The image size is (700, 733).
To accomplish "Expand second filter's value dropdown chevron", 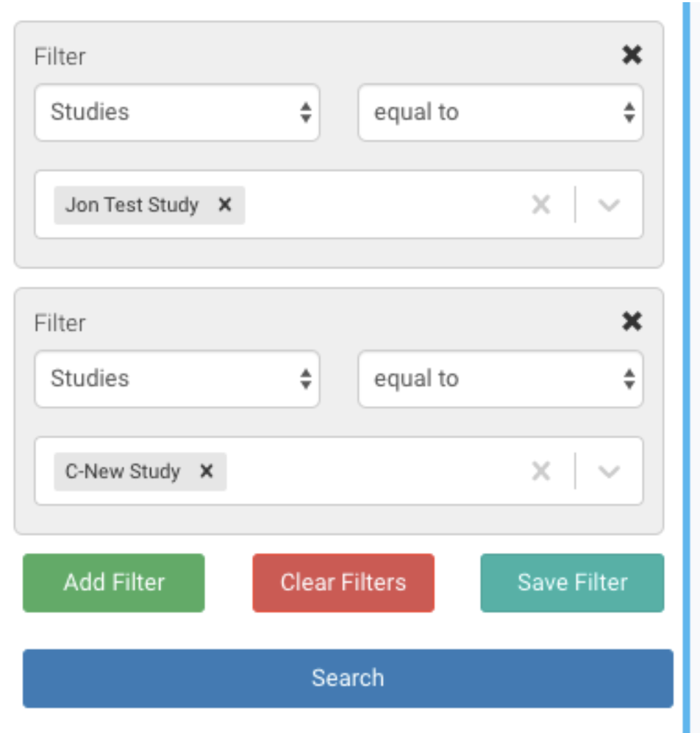I will coord(609,471).
